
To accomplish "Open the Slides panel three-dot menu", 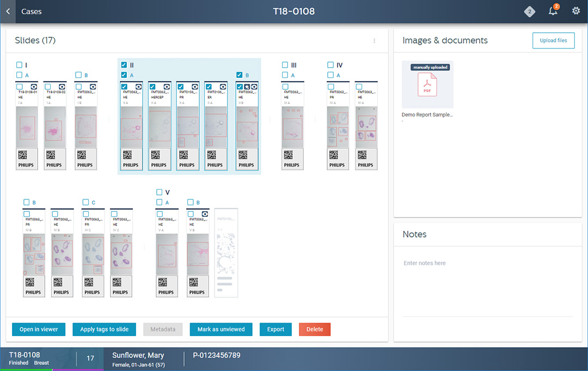I will point(374,41).
